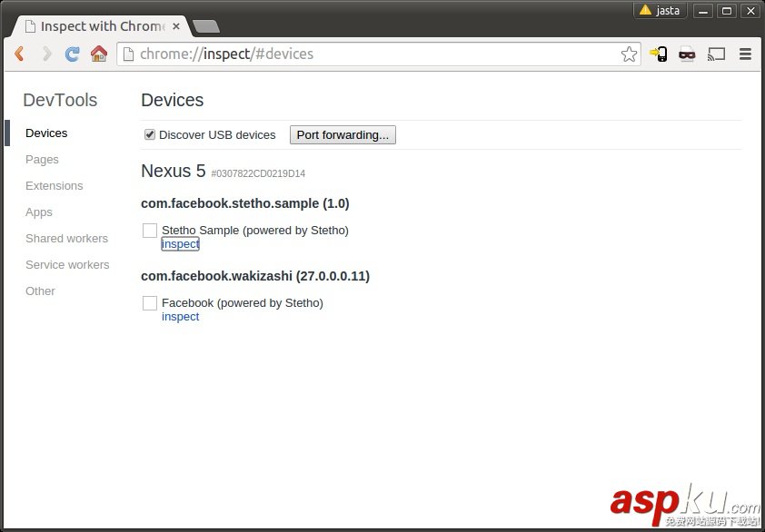The image size is (765, 532).
Task: Click the DevTools sidebar title
Action: click(60, 100)
